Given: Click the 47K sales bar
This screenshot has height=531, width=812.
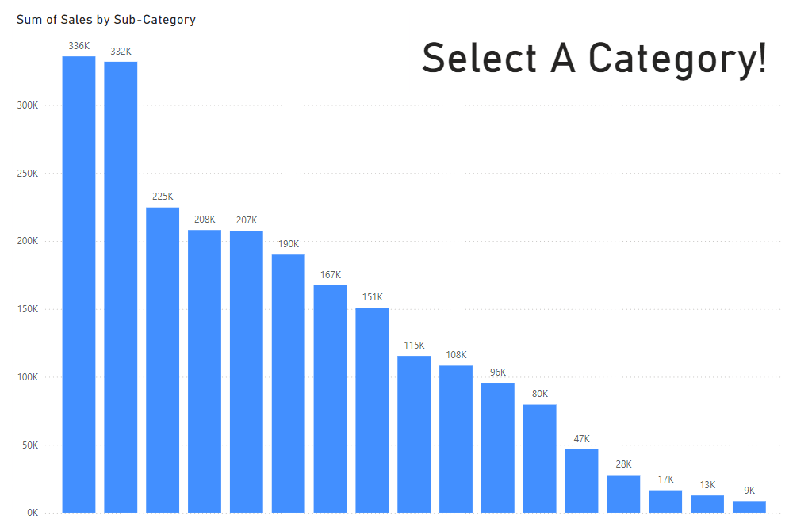Looking at the screenshot, I should [582, 480].
